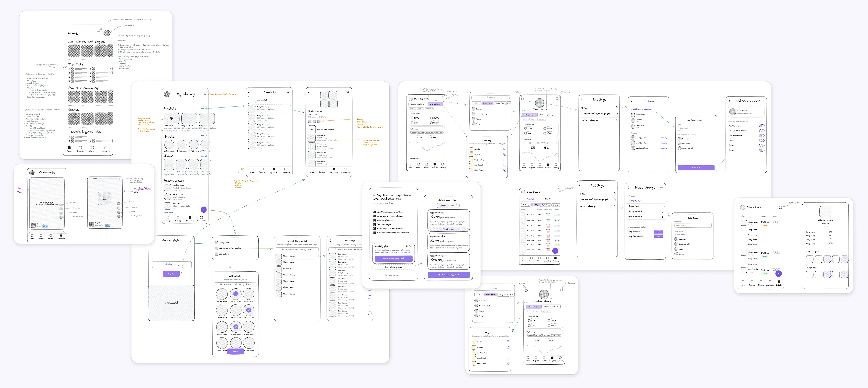Select Monthly tab in plan selector
Screen dimensions: 868x388
point(443,205)
